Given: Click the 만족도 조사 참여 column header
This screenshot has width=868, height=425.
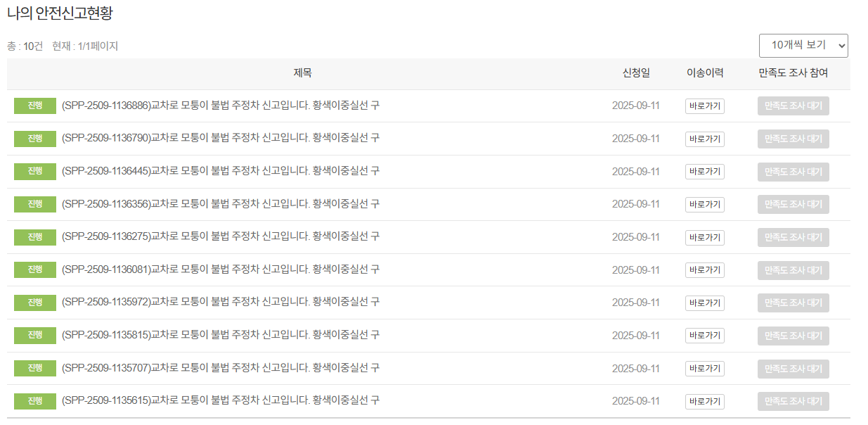Looking at the screenshot, I should pos(793,72).
